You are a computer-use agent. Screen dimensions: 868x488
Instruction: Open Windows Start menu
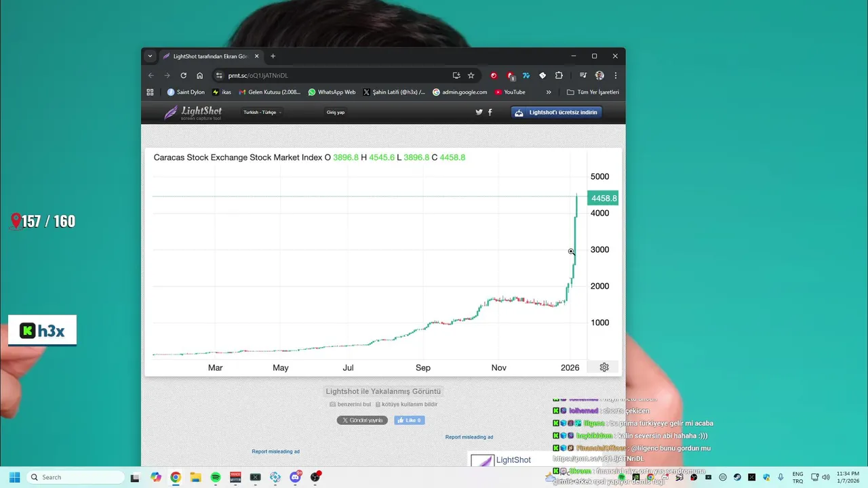pos(14,477)
